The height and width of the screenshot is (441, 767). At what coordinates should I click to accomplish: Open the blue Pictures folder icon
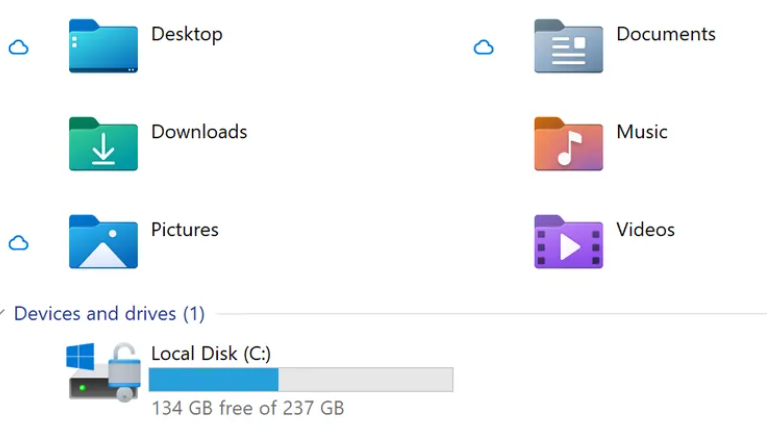point(103,242)
